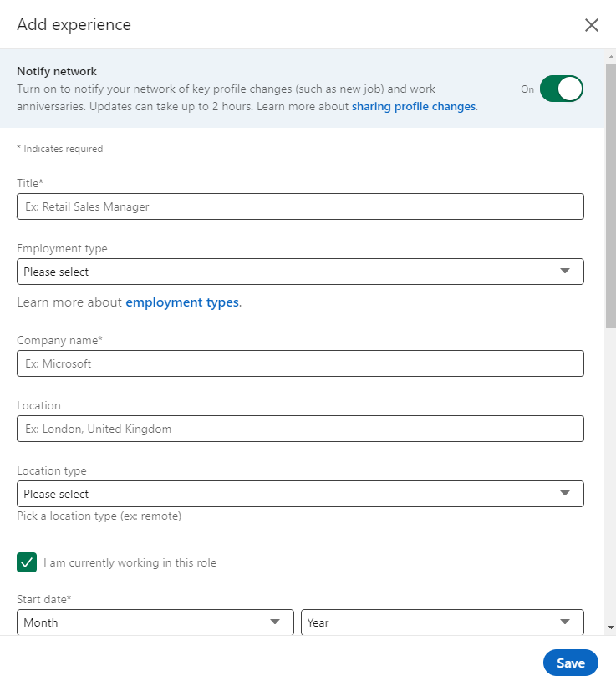Uncheck the currently working in this role checkbox
The height and width of the screenshot is (686, 616).
point(27,562)
